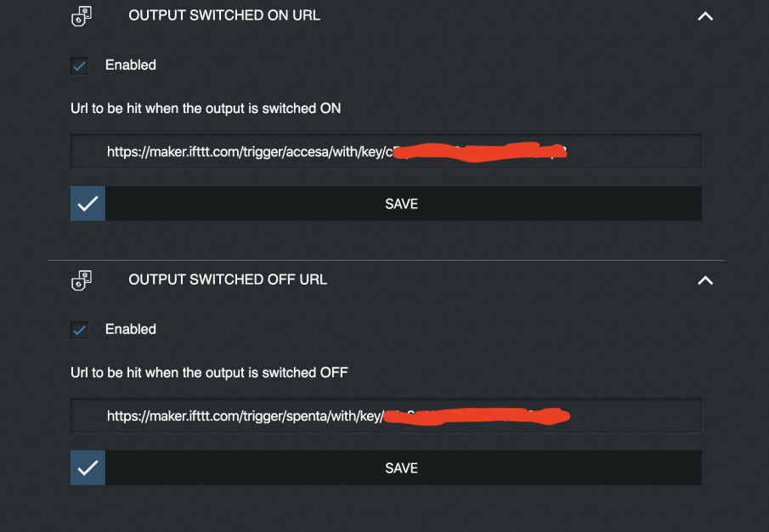This screenshot has height=532, width=769.
Task: Click the Output Switched ON URL section icon
Action: click(x=82, y=16)
